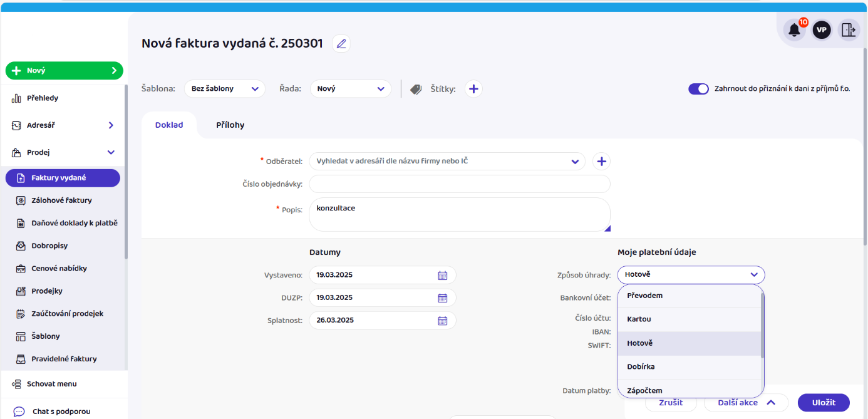Viewport: 868px width, 419px height.
Task: Click the Daňové doklady k platbě icon
Action: 21,223
